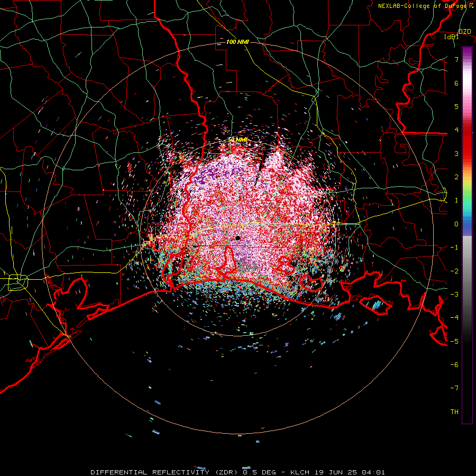
Task: Click the 1 value on the color scale
Action: [456, 200]
